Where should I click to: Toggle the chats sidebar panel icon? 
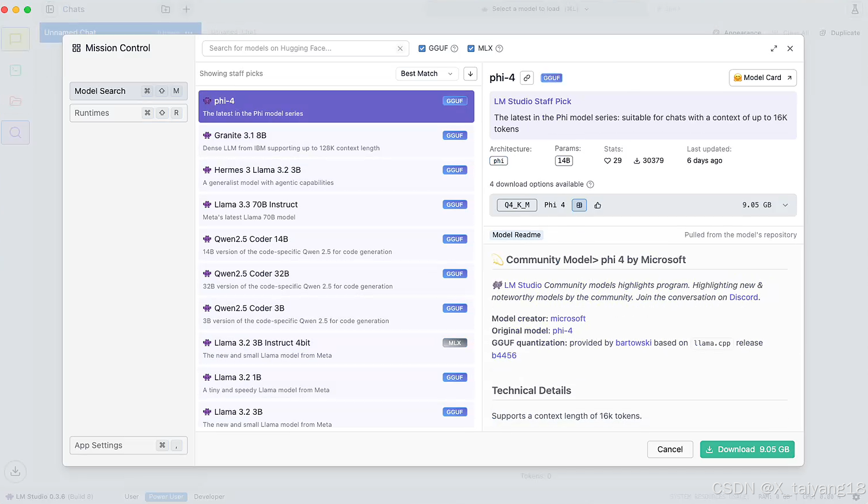[x=50, y=9]
